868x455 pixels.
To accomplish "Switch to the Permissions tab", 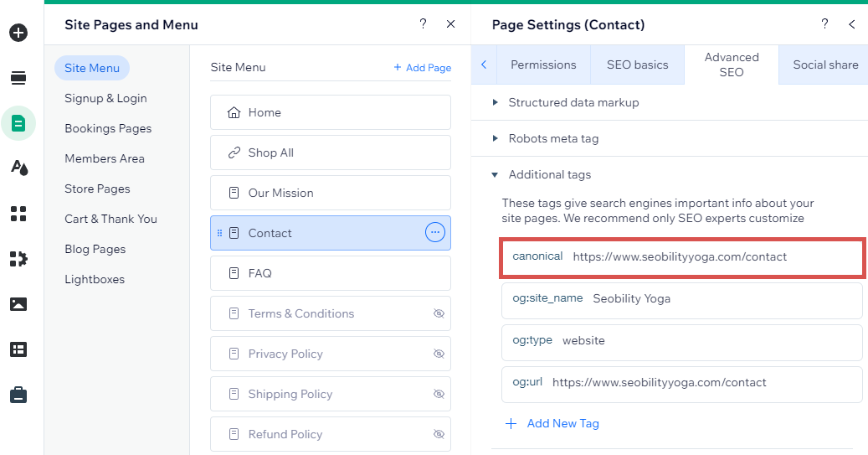I will (543, 65).
